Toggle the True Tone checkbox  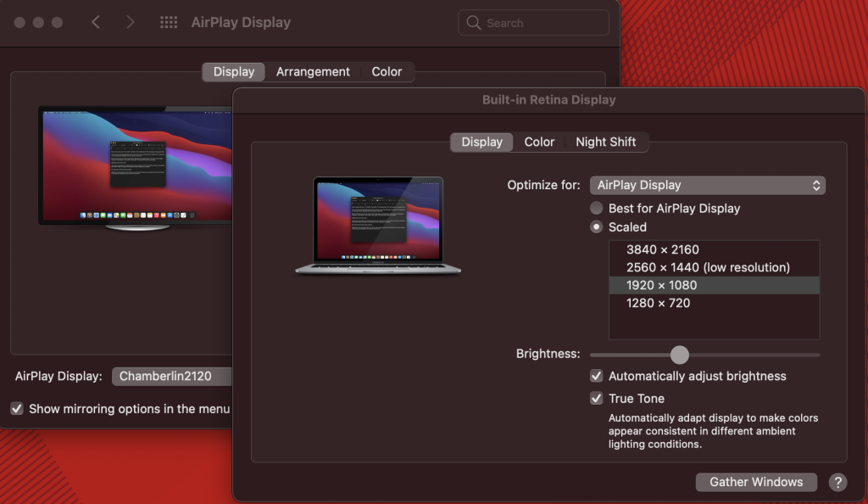596,398
